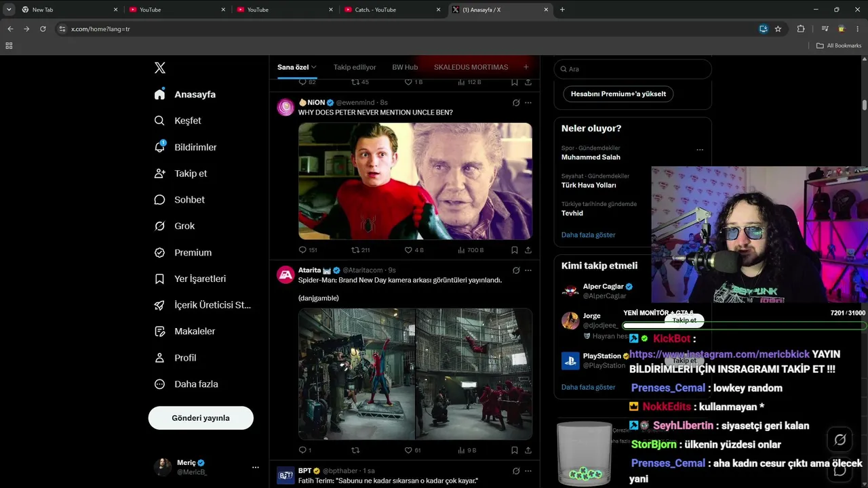Open the All Bookmarks folder

tap(839, 45)
